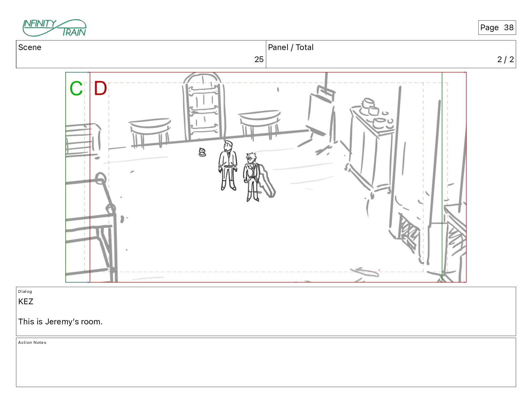Select the Panel / Total label
Screen dimensions: 532x411
coord(291,47)
